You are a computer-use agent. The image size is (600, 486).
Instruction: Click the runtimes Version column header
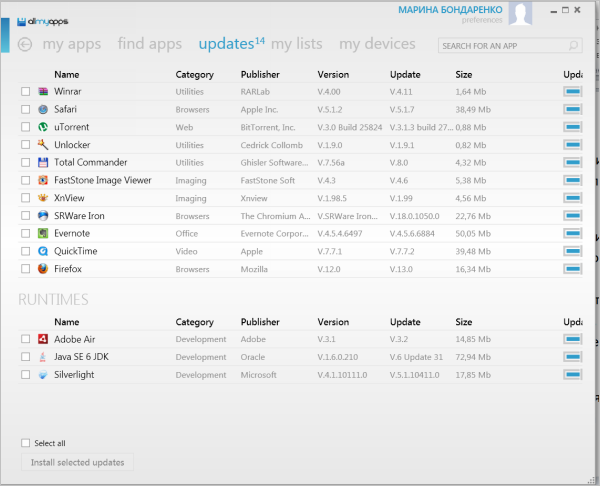(x=333, y=322)
